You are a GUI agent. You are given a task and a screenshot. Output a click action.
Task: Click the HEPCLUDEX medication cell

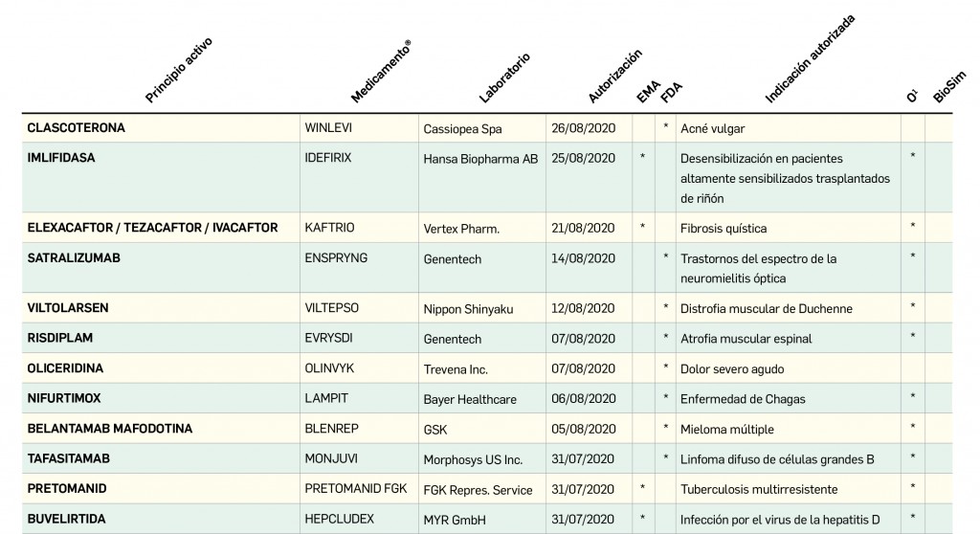pos(340,520)
